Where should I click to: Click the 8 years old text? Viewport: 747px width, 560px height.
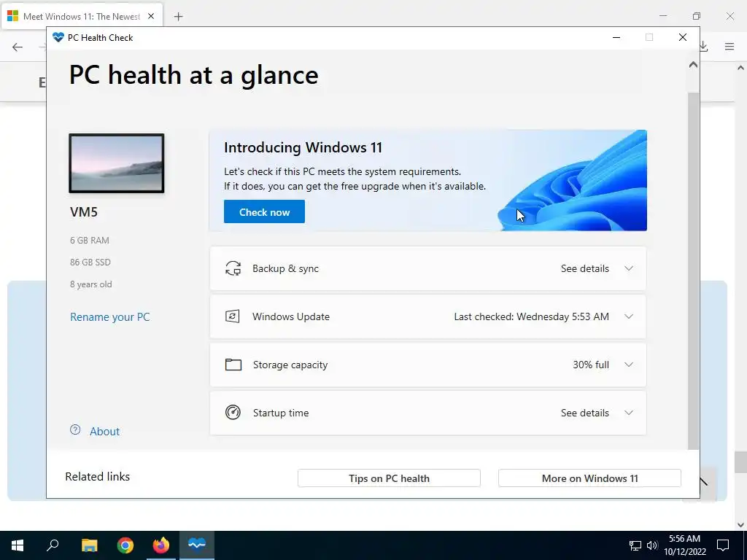pyautogui.click(x=91, y=284)
